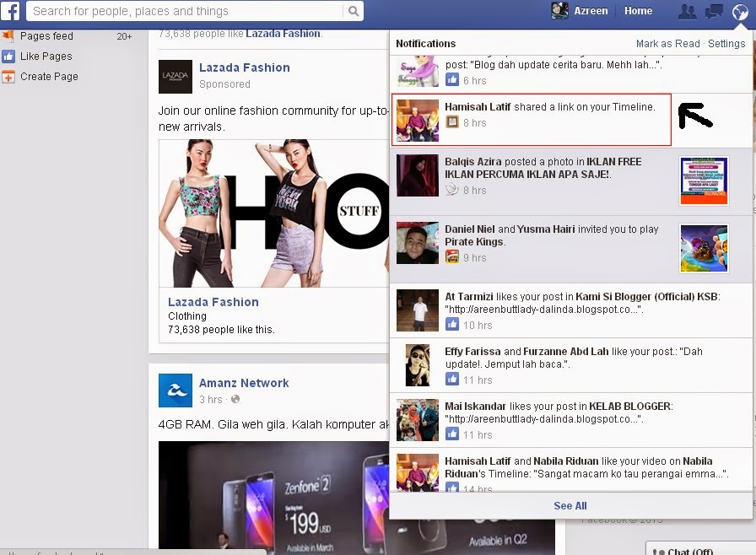
Task: Open Blog dah update cerita baru notification
Action: coord(571,73)
